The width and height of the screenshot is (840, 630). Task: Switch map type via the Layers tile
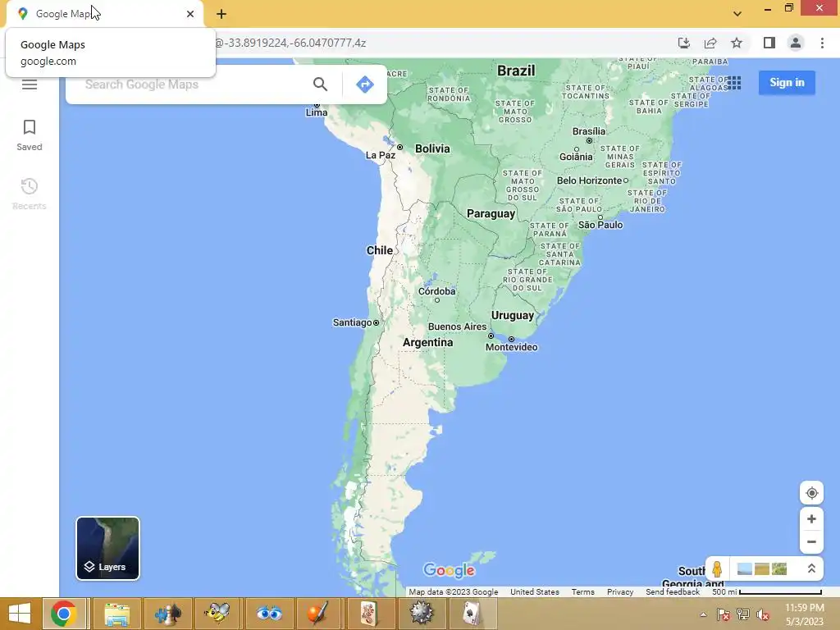(x=107, y=548)
